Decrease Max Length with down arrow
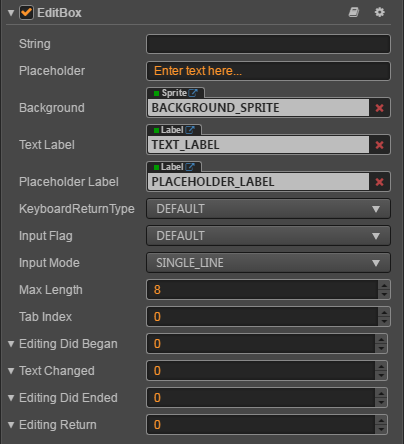 [384, 294]
